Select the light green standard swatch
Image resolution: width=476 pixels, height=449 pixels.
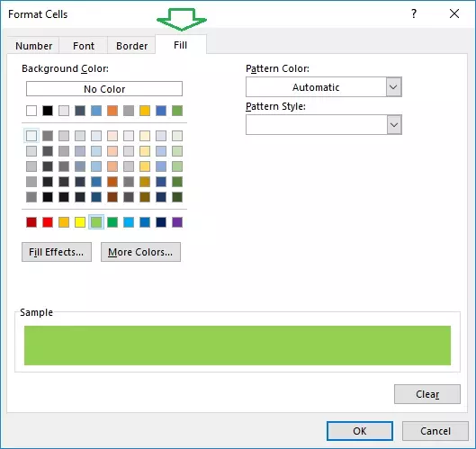pyautogui.click(x=96, y=222)
